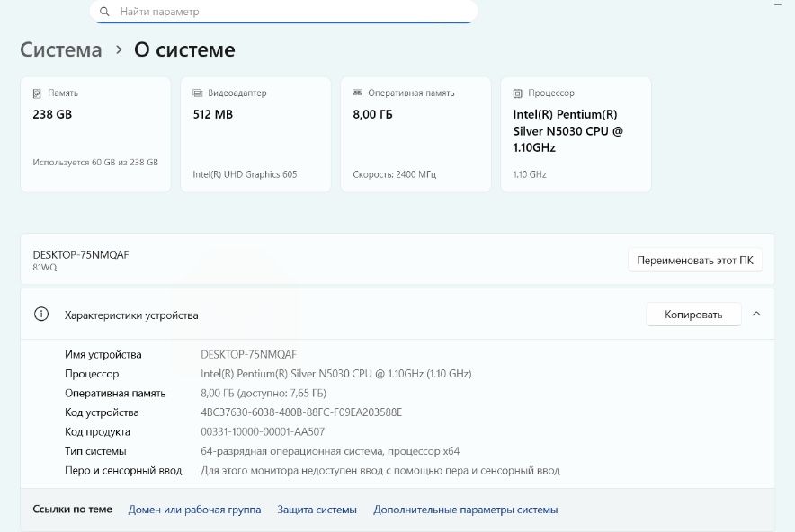The width and height of the screenshot is (795, 532).
Task: Click the 1.10 GHz speed text on card
Action: point(530,174)
